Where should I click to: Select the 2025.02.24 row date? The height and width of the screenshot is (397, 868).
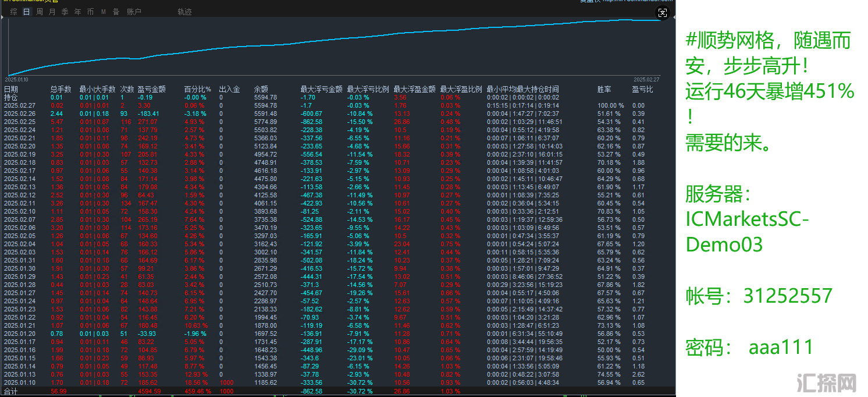20,130
